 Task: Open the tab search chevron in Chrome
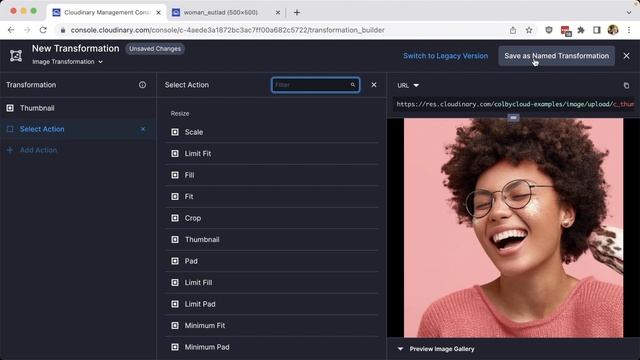click(629, 12)
